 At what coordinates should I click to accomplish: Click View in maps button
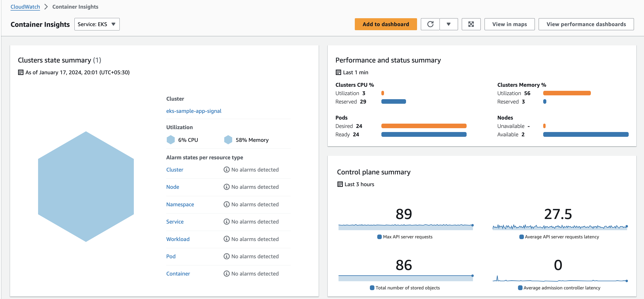point(509,24)
